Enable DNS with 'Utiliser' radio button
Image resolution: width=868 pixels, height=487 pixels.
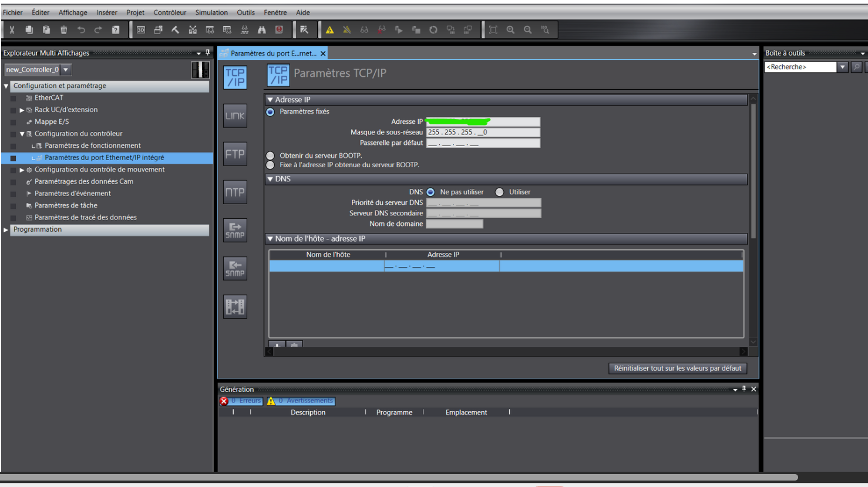(499, 192)
